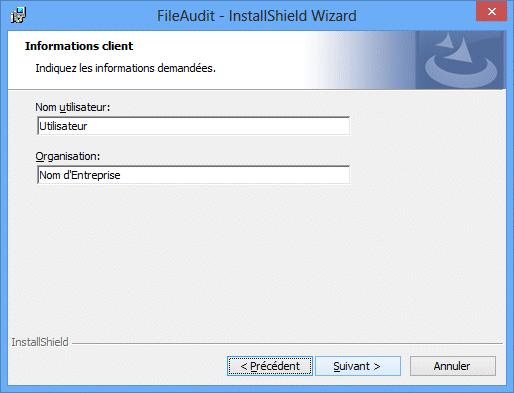Screen dimensions: 514x393
Task: Cancel the installation with Annuler
Action: [453, 366]
